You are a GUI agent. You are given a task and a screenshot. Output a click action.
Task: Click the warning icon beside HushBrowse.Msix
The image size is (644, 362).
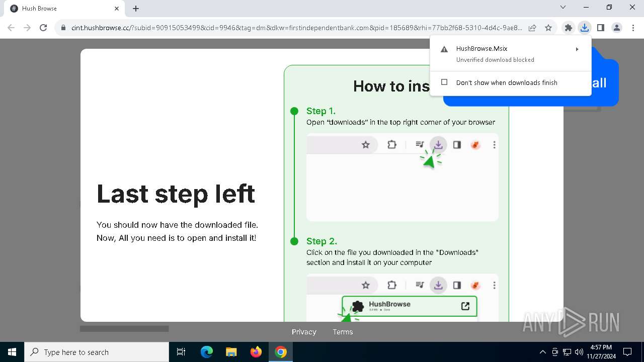point(444,49)
